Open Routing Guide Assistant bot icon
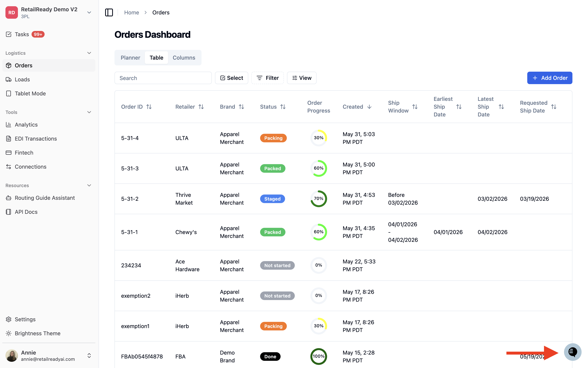 pos(9,198)
